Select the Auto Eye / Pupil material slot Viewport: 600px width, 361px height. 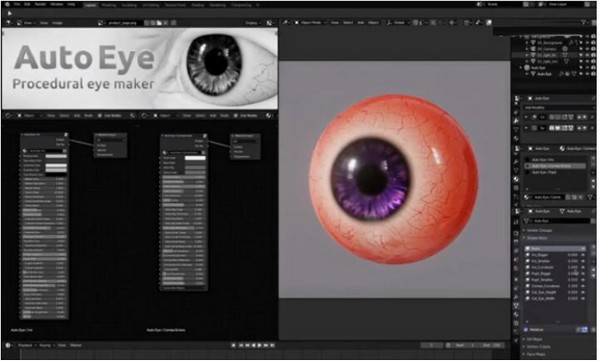(556, 172)
